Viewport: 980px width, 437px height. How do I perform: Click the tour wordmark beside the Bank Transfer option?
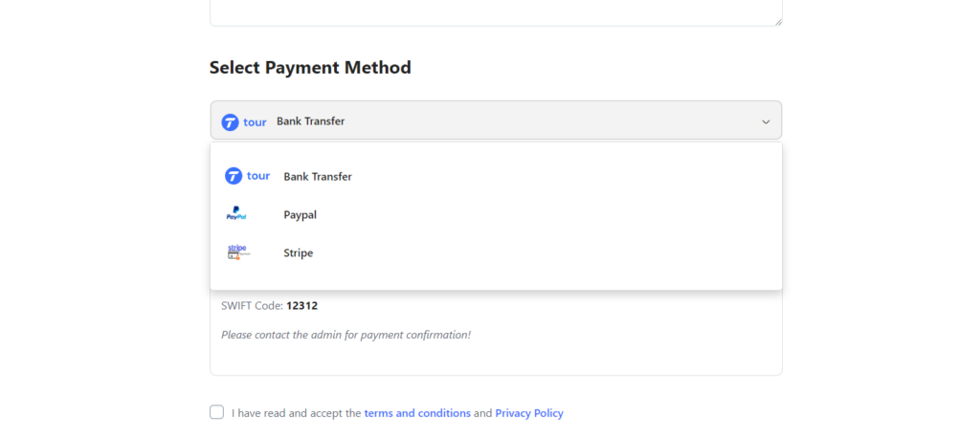[x=258, y=176]
